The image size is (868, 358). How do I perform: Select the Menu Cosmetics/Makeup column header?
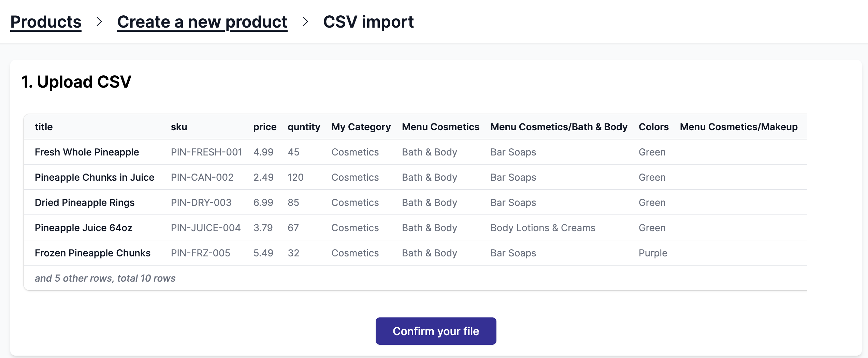coord(739,126)
